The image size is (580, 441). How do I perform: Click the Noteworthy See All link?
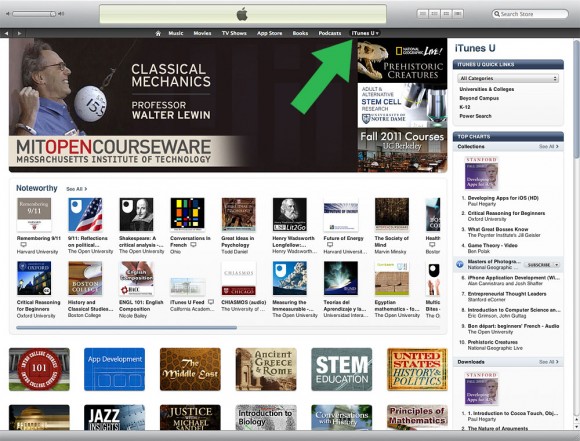pos(76,189)
